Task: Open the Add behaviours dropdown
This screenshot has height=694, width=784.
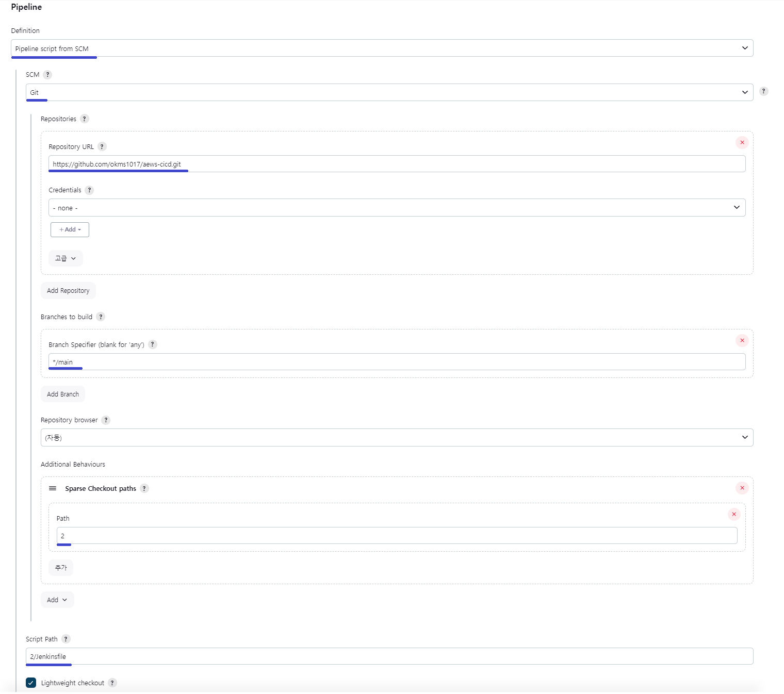Action: point(57,600)
